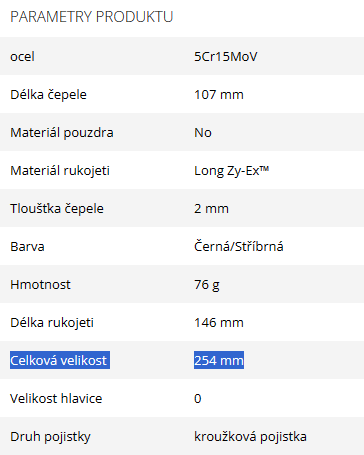Screen dimensions: 364x455
Task: Click the Materiál rukojeti label
Action: click(x=60, y=171)
